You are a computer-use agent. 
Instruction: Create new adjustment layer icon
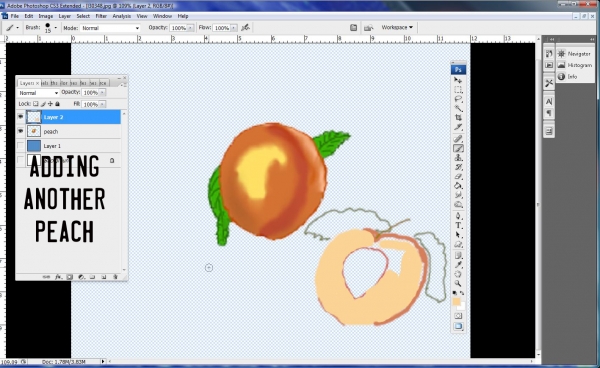[81, 277]
